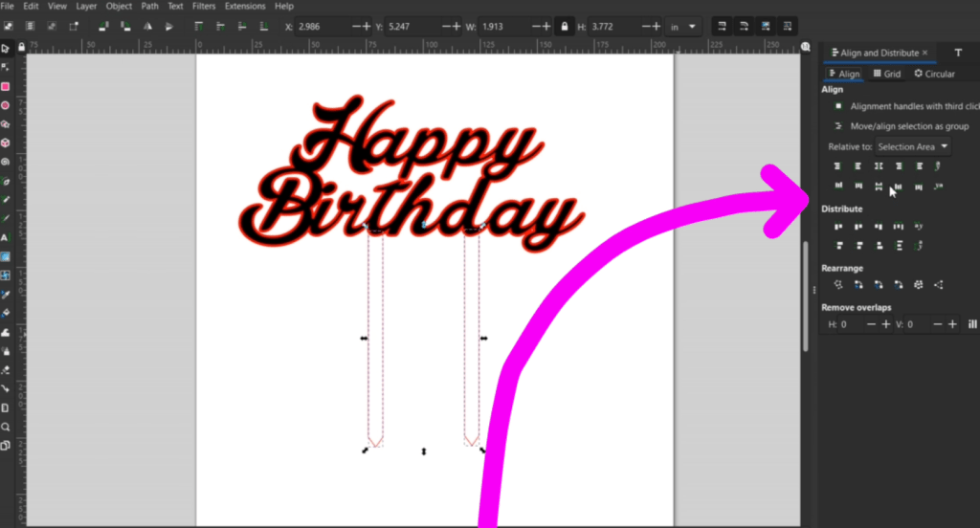Viewport: 980px width, 528px height.
Task: Open the Extensions menu
Action: [x=245, y=6]
